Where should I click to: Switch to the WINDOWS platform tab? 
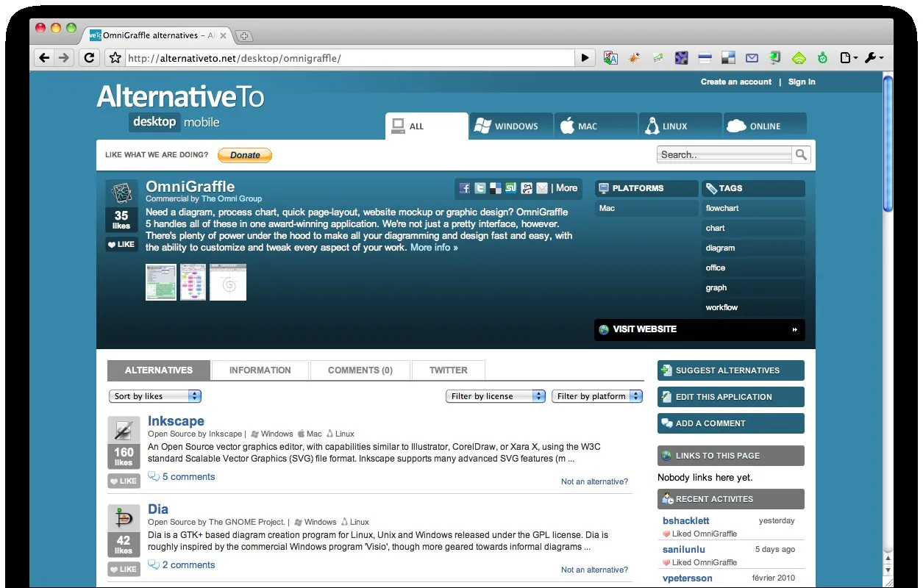click(x=511, y=126)
